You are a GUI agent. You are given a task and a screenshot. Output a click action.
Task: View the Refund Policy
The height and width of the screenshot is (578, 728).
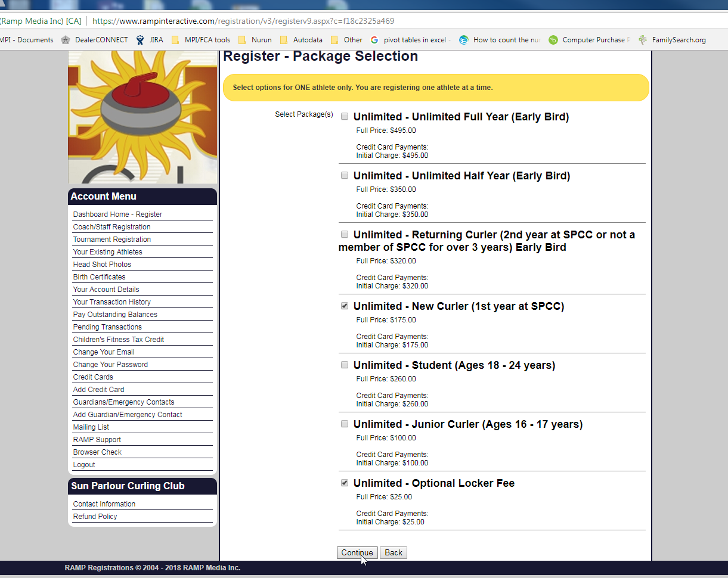(95, 517)
